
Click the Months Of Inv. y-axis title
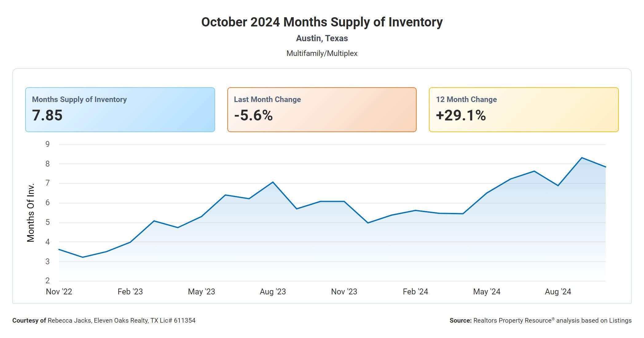click(31, 213)
